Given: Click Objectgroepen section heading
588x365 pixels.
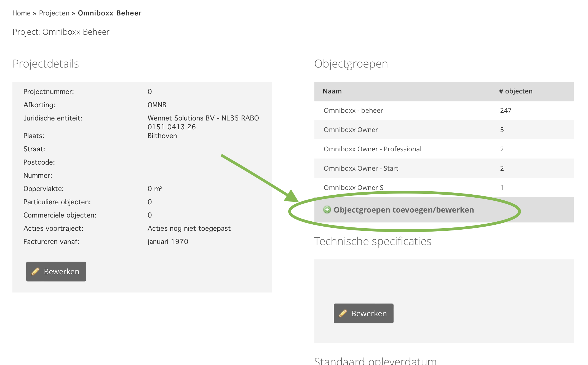Looking at the screenshot, I should coord(351,64).
